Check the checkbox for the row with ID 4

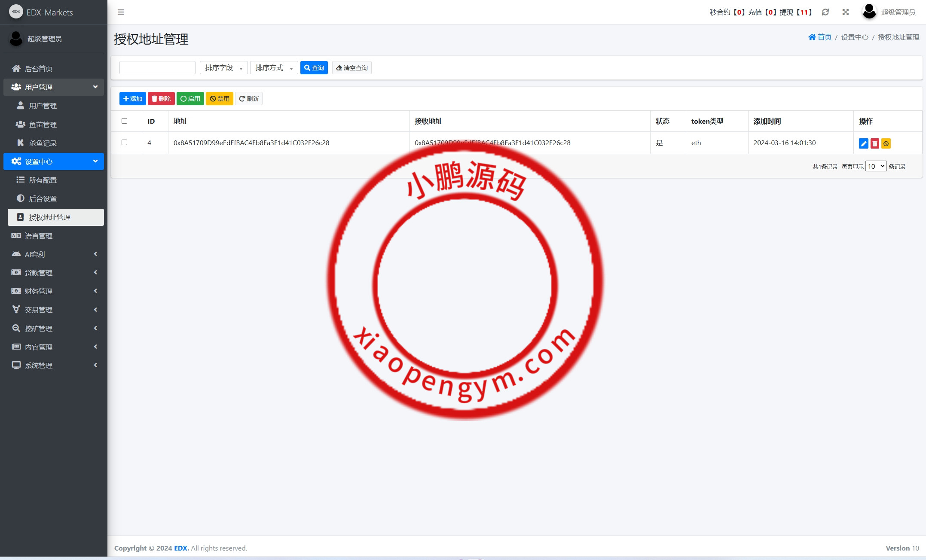pyautogui.click(x=125, y=143)
